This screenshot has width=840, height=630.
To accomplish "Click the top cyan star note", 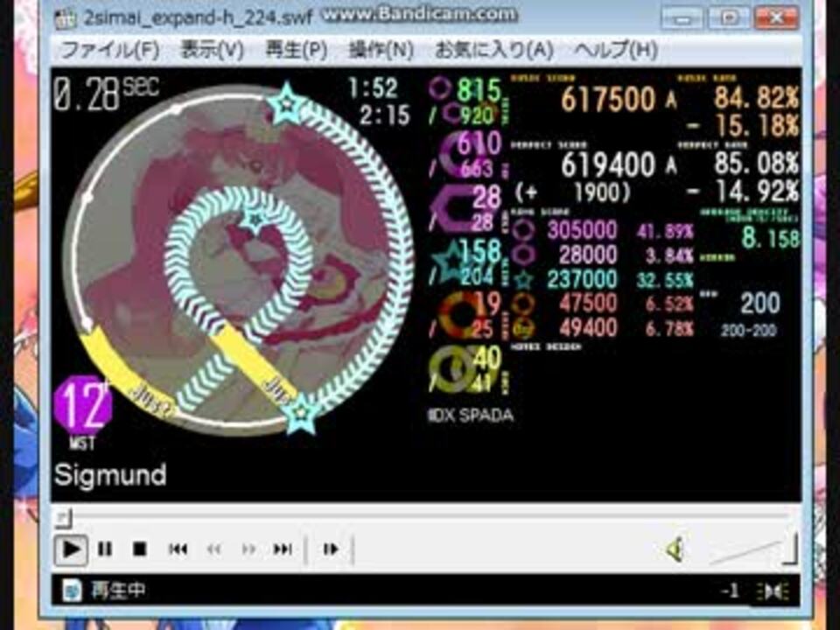I will coord(287,103).
